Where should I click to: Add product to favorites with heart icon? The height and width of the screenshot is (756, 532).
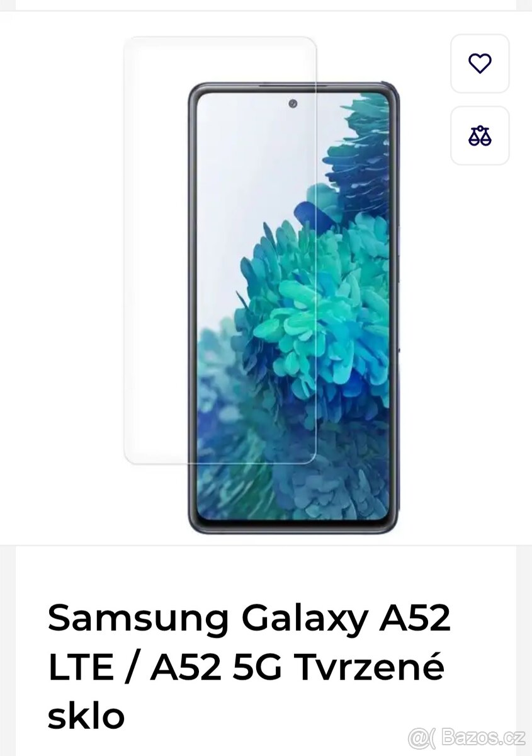[x=480, y=64]
